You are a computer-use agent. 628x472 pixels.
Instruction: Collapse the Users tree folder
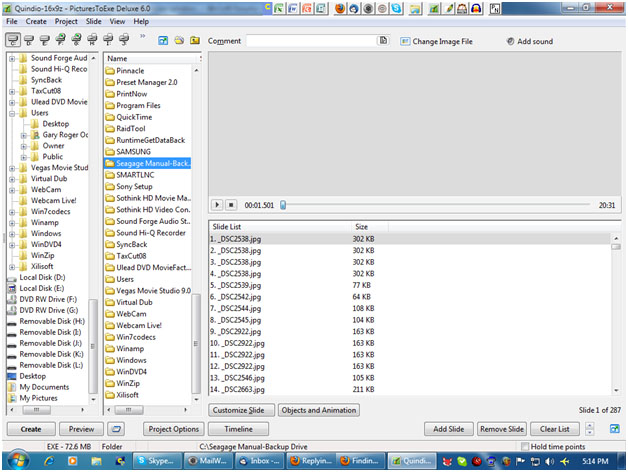(x=12, y=113)
